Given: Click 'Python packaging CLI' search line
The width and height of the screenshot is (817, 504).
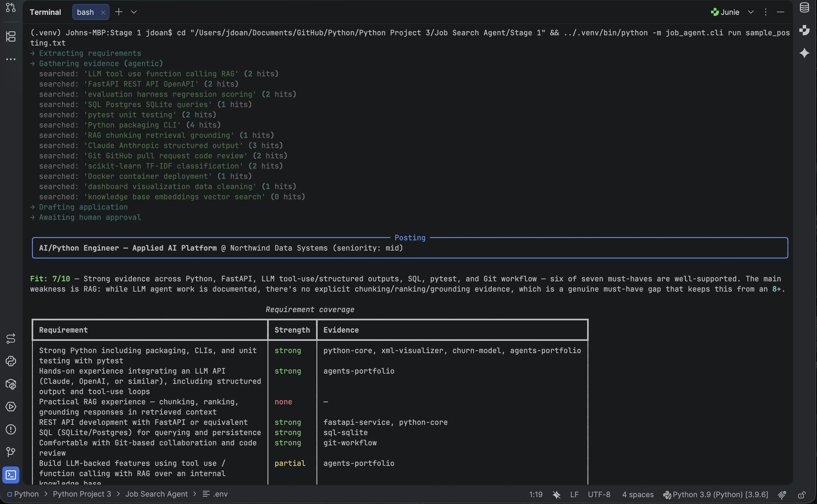Looking at the screenshot, I should 130,125.
